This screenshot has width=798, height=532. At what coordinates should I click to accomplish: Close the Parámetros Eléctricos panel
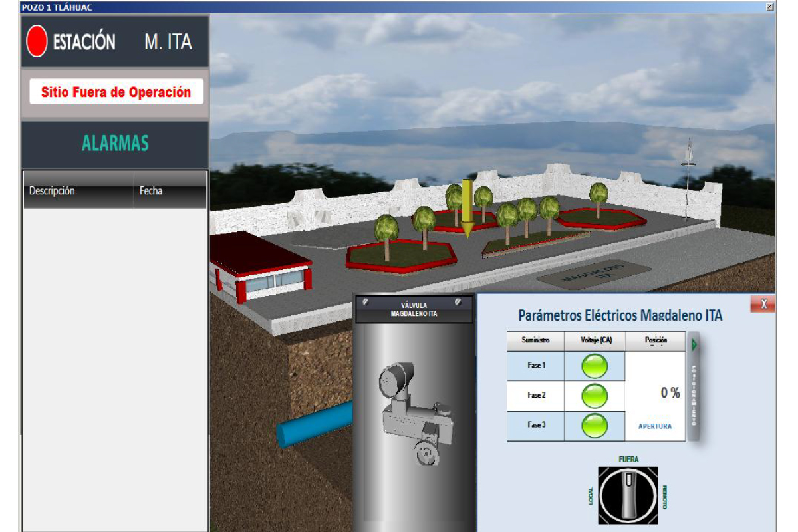(763, 304)
